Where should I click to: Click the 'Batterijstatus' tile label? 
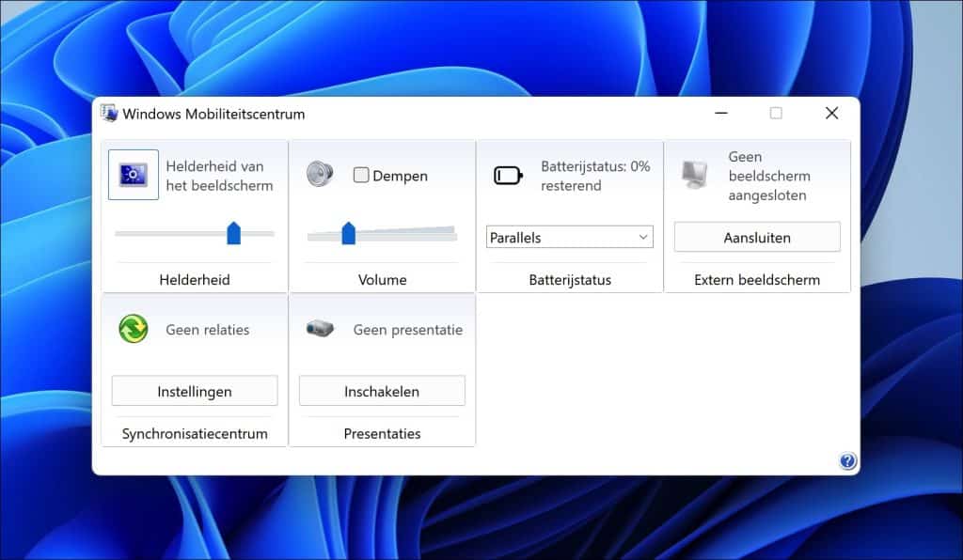570,280
